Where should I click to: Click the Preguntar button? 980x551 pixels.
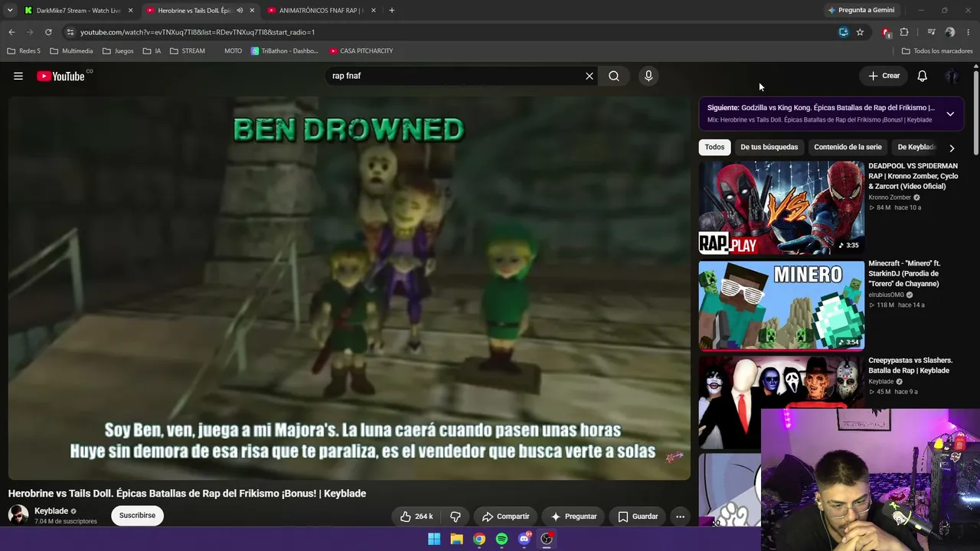click(x=573, y=517)
